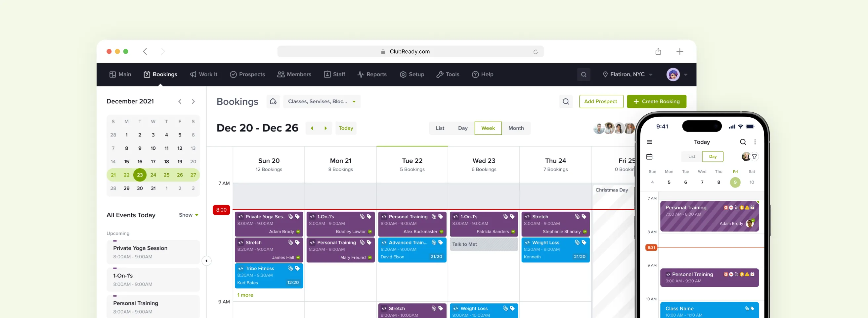
Task: Open Private Yoga Session in Upcoming list
Action: 153,252
